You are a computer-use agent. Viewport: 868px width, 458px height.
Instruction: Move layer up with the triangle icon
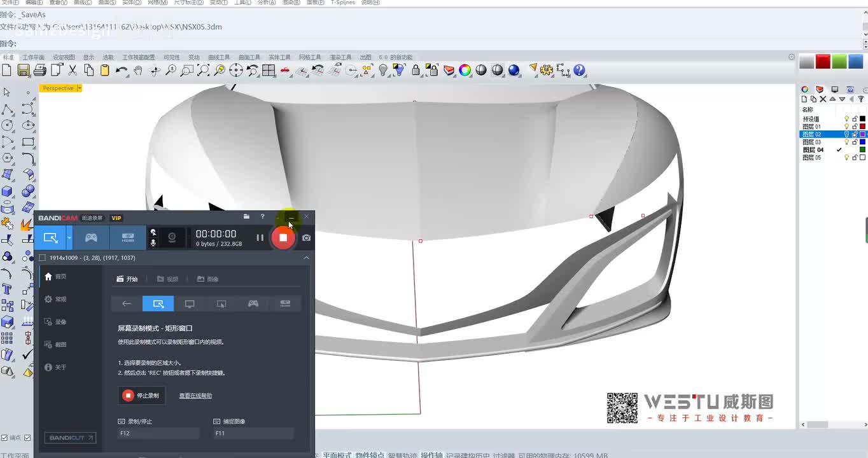click(832, 99)
